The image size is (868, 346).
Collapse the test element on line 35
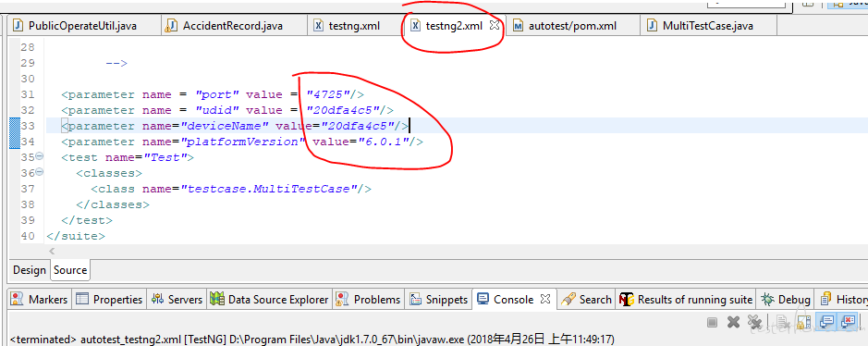[x=40, y=157]
